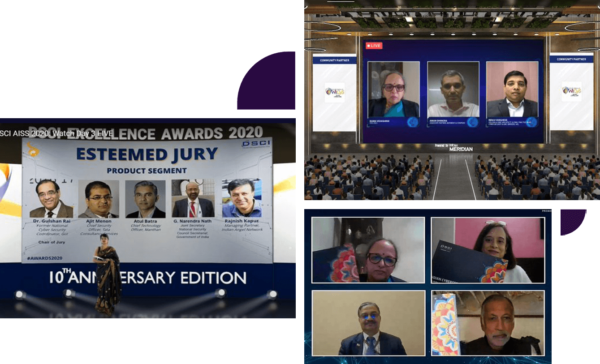Click the red LIVE badge
Screen dimensions: 600x364
[374, 46]
